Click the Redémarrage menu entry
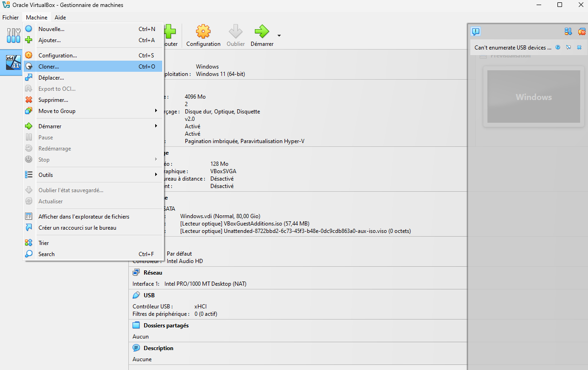Screen dimensions: 588x370 coord(93,148)
